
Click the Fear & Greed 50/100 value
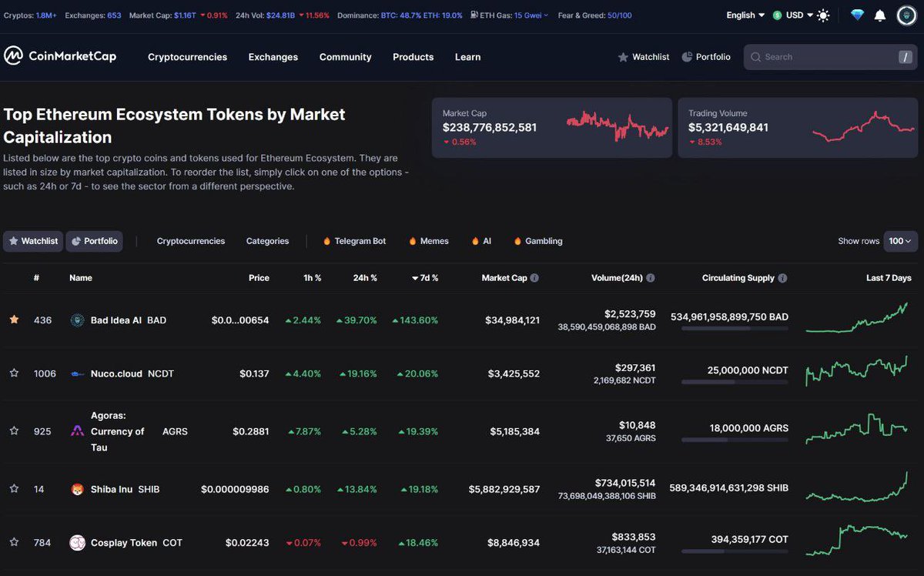click(x=619, y=15)
